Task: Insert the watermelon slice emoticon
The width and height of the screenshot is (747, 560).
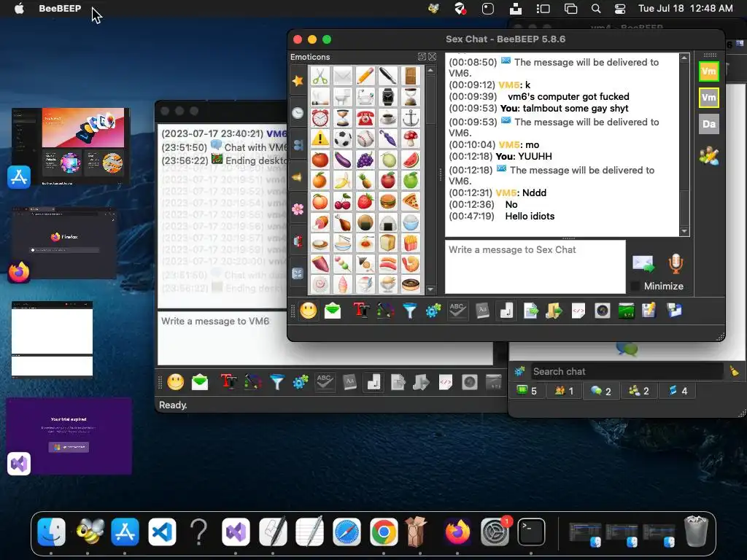Action: (x=410, y=160)
